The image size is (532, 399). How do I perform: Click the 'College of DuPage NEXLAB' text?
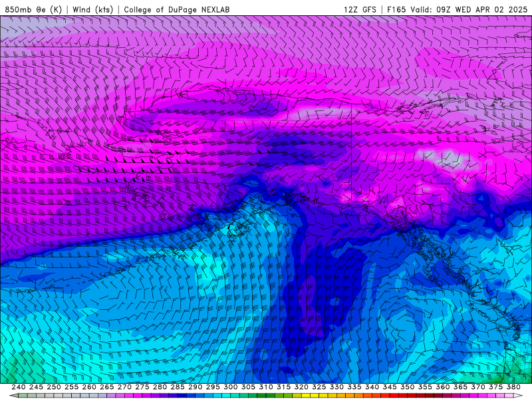(x=177, y=9)
